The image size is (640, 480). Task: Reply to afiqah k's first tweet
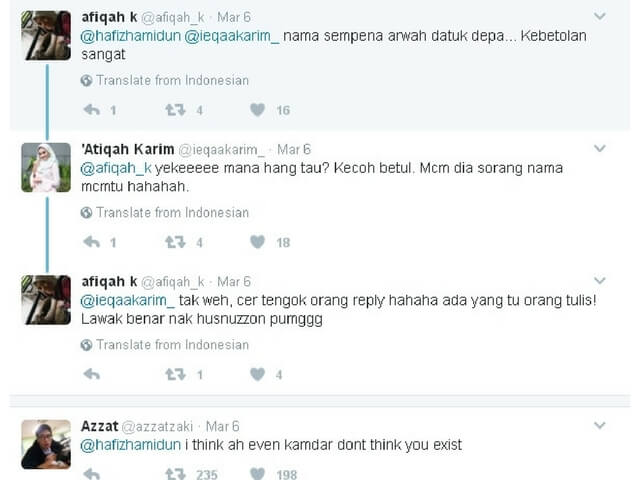[x=92, y=110]
